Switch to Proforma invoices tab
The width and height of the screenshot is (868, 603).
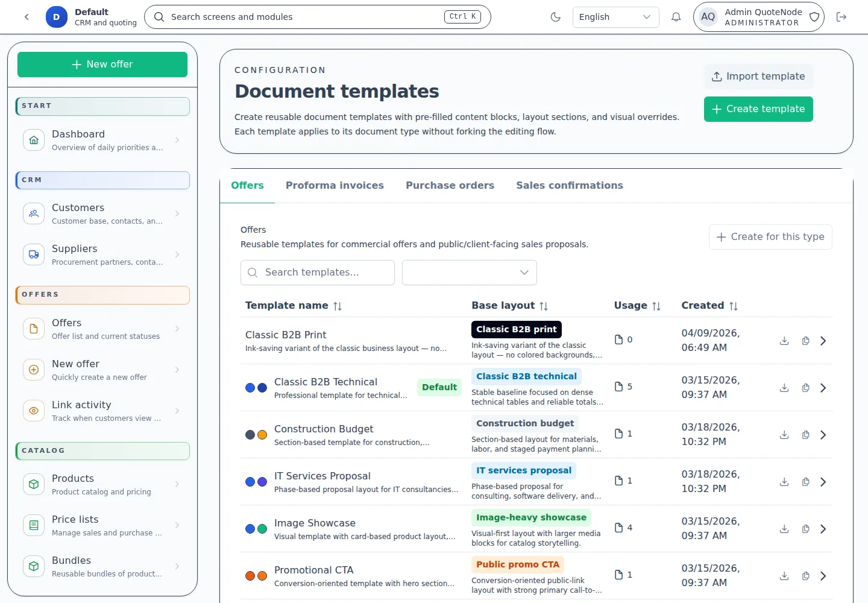pyautogui.click(x=335, y=186)
